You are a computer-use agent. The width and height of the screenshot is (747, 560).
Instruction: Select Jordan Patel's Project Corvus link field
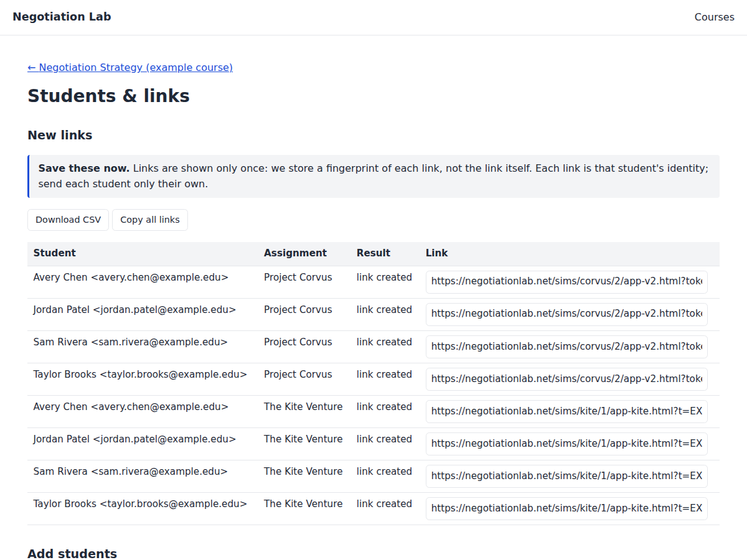click(566, 314)
